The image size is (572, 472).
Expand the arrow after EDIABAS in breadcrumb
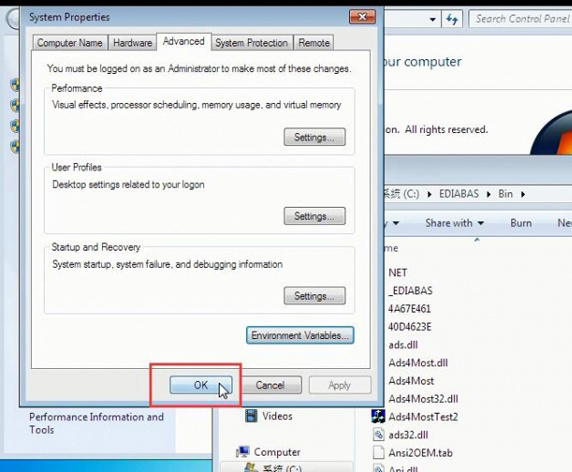pyautogui.click(x=489, y=194)
